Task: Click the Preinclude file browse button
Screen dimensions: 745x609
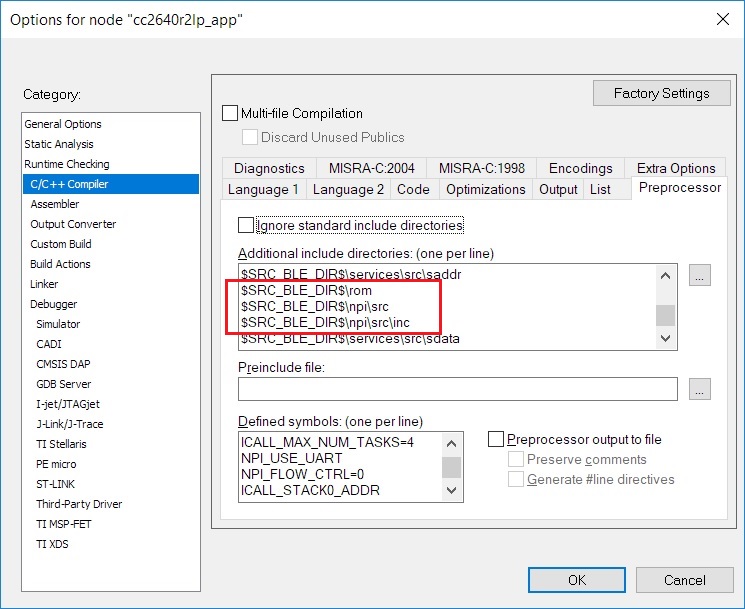Action: (x=699, y=389)
